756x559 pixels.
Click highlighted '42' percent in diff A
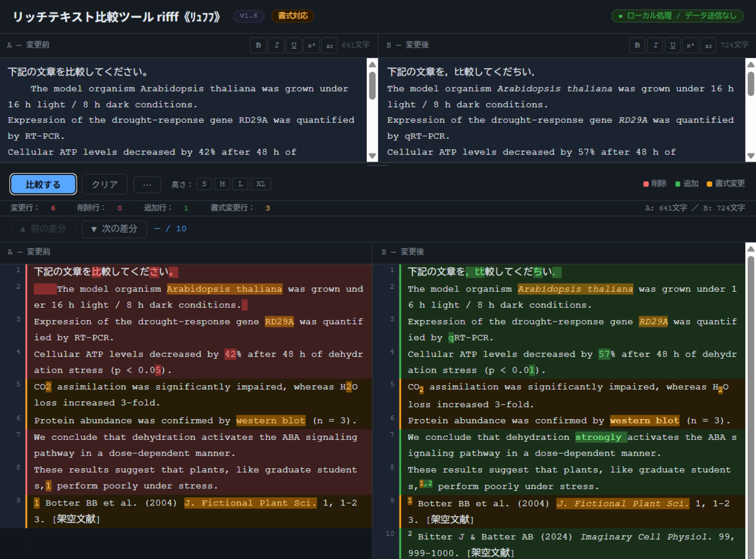[x=230, y=354]
